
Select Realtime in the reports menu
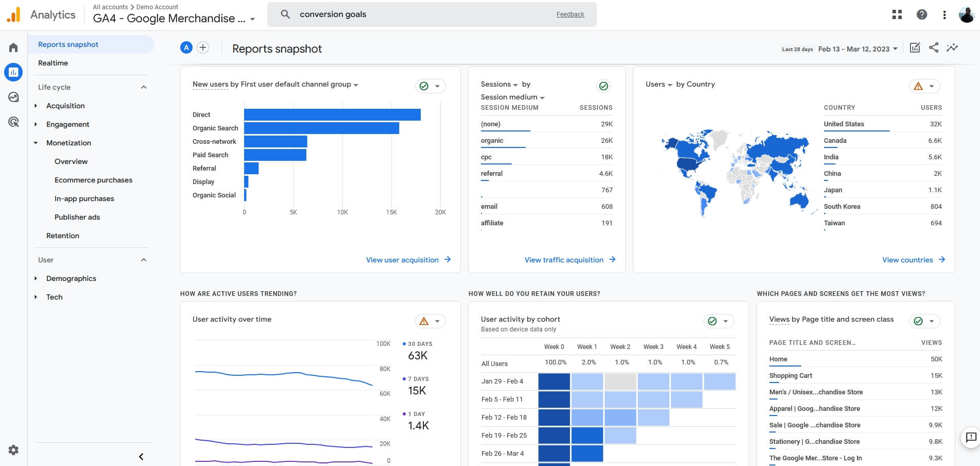(x=53, y=63)
